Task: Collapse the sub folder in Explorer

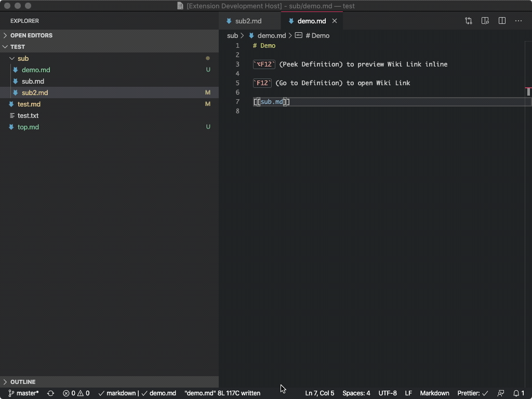Action: tap(12, 58)
